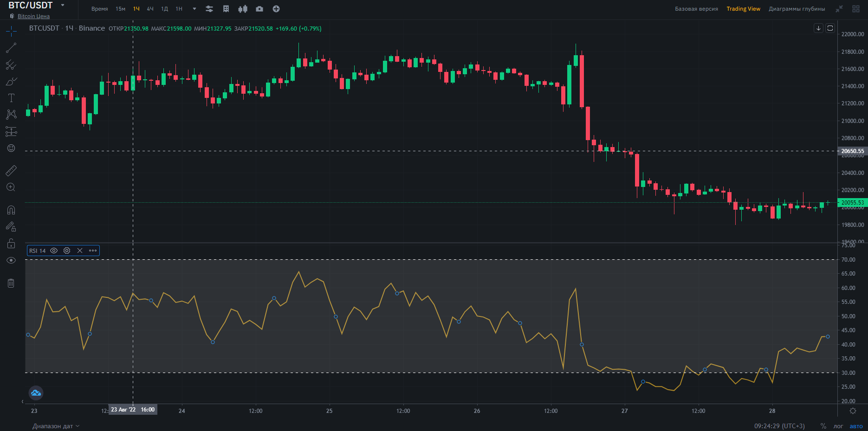Activate the ruler measure tool
This screenshot has height=431, width=868.
(11, 171)
